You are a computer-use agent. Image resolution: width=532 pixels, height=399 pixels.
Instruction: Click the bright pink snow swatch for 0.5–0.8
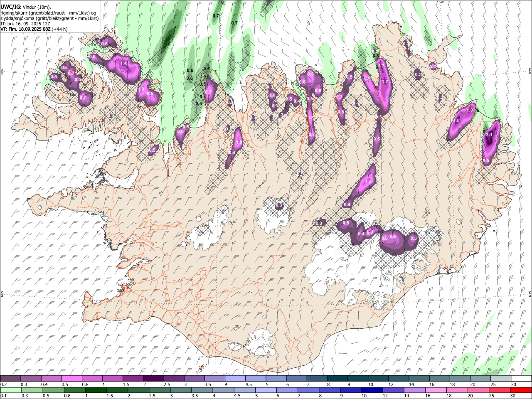(x=71, y=379)
